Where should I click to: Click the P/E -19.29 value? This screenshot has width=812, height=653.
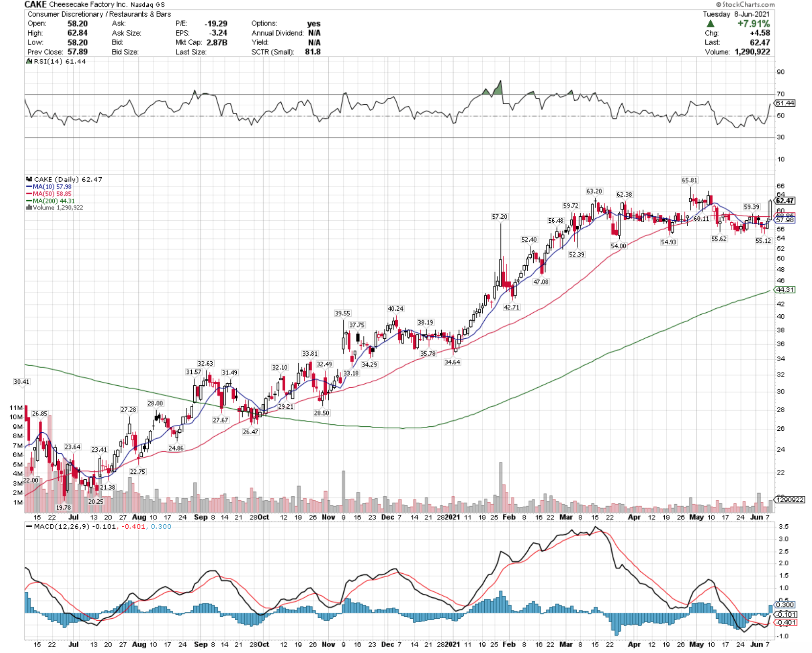216,23
